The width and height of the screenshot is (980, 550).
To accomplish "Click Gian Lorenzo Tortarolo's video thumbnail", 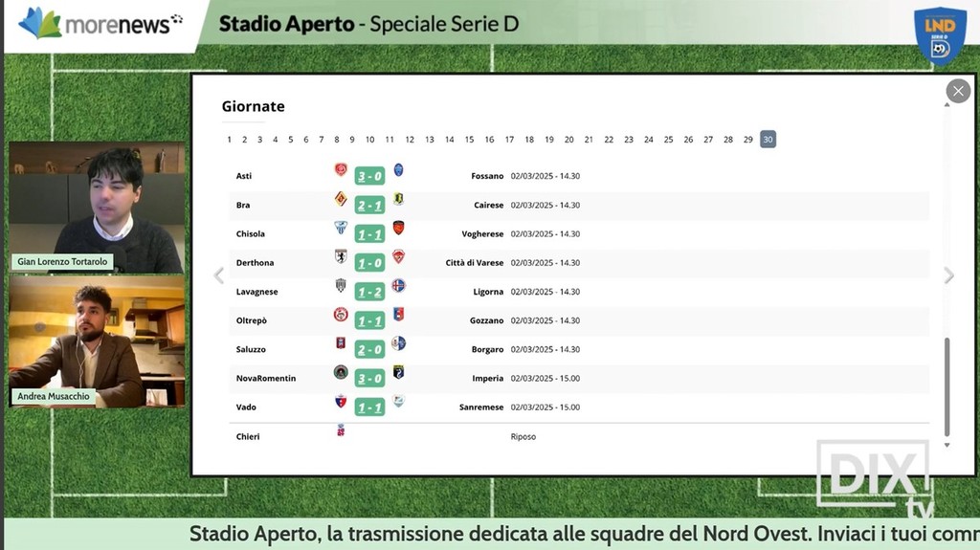I will (x=97, y=208).
